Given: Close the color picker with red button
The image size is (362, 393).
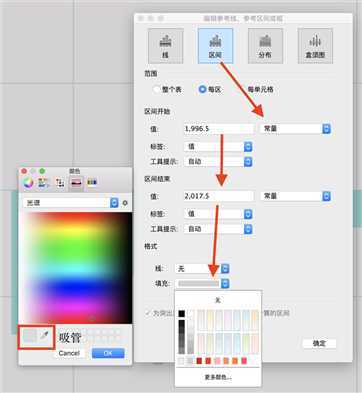Looking at the screenshot, I should click(x=24, y=171).
